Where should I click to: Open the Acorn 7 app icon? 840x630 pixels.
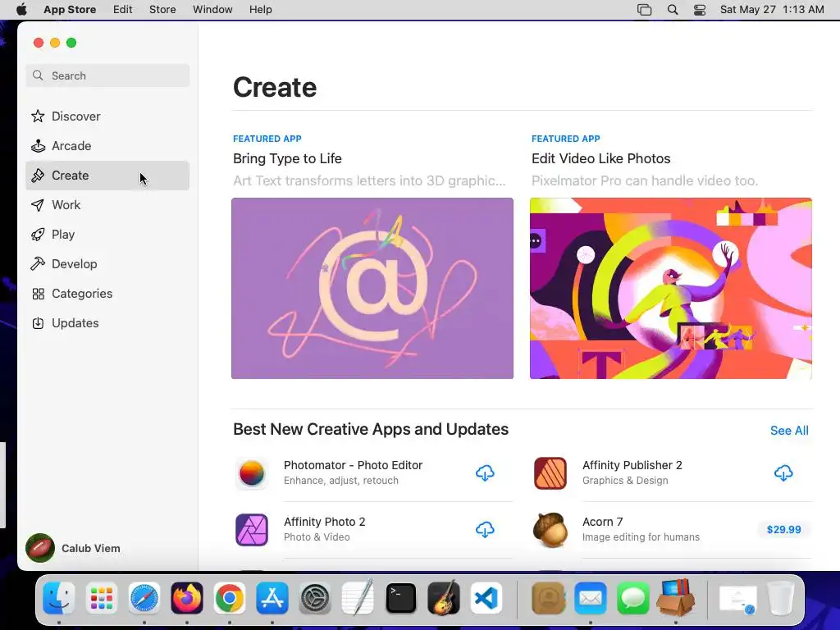(550, 529)
